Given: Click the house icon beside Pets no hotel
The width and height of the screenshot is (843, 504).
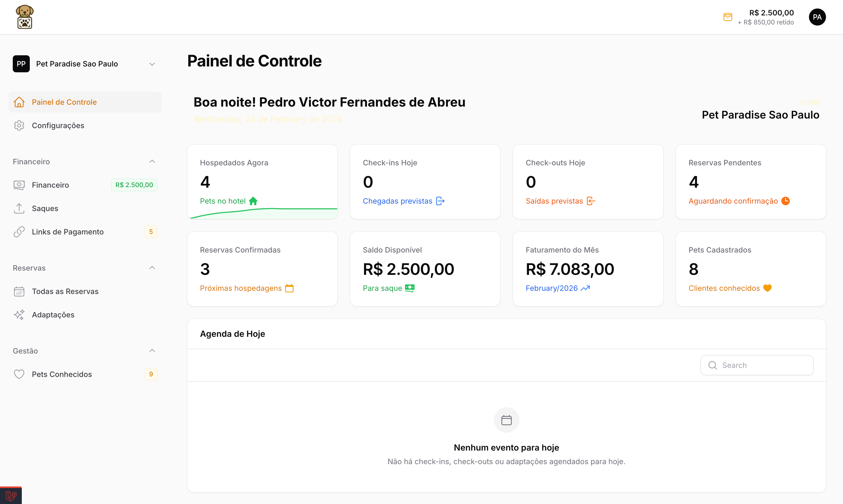Looking at the screenshot, I should click(253, 201).
